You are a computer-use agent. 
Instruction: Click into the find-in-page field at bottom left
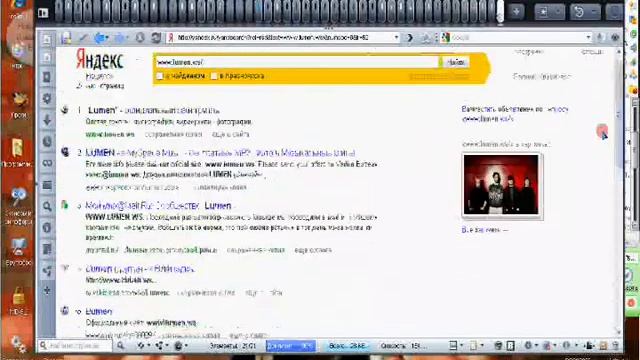[75, 346]
